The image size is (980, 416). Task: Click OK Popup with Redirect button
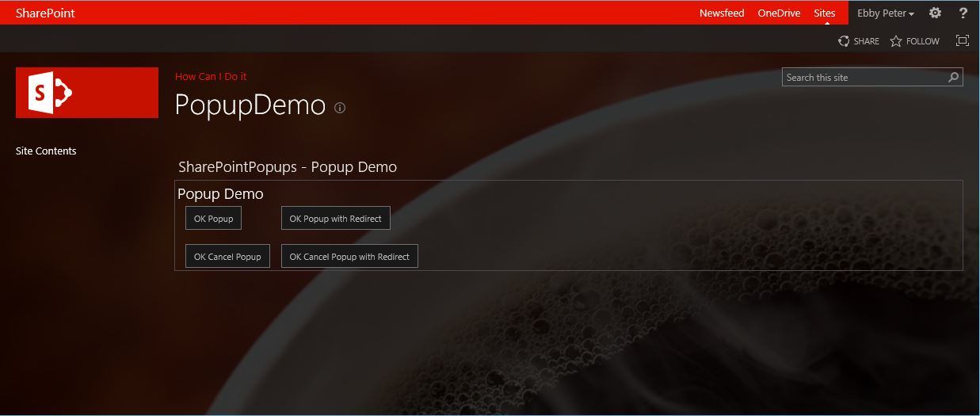(x=335, y=219)
